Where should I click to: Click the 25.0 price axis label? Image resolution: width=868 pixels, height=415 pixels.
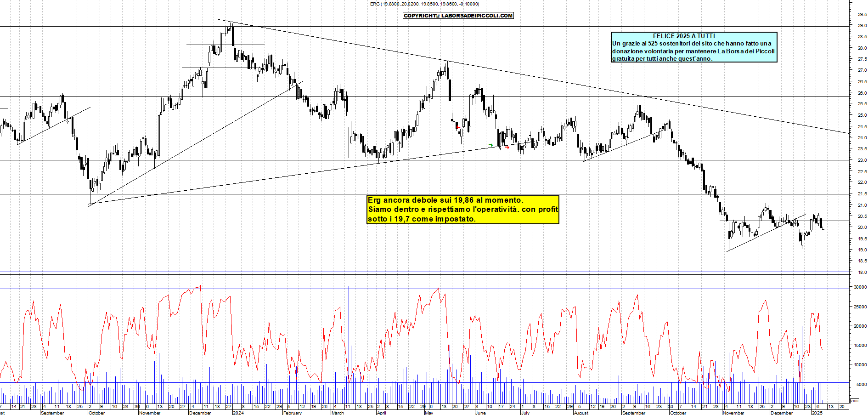[862, 115]
